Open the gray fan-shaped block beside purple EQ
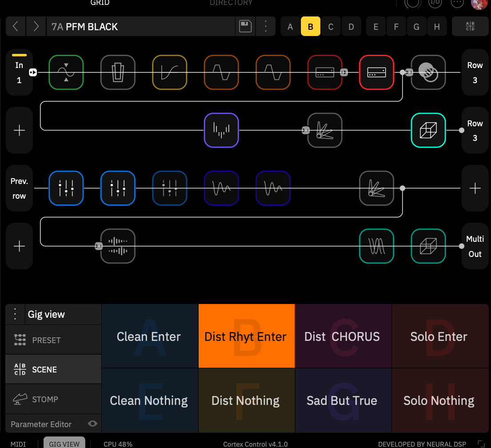The height and width of the screenshot is (448, 491). click(325, 130)
